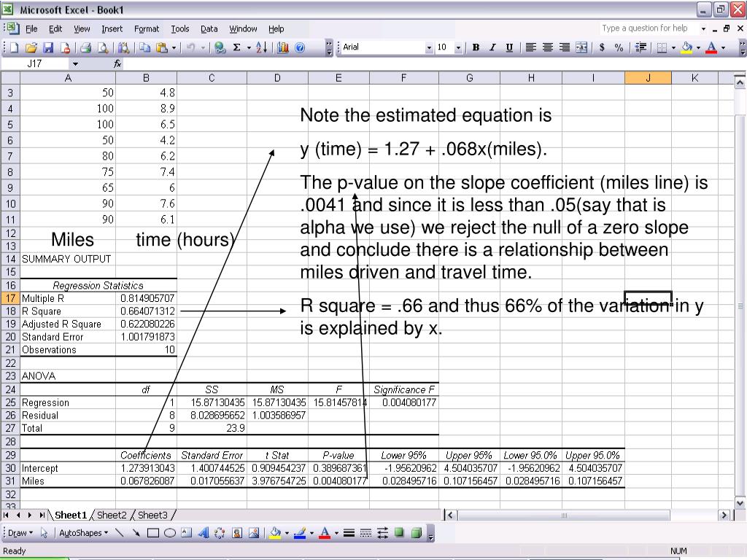
Task: Switch to the Sheet2 tab
Action: (112, 516)
